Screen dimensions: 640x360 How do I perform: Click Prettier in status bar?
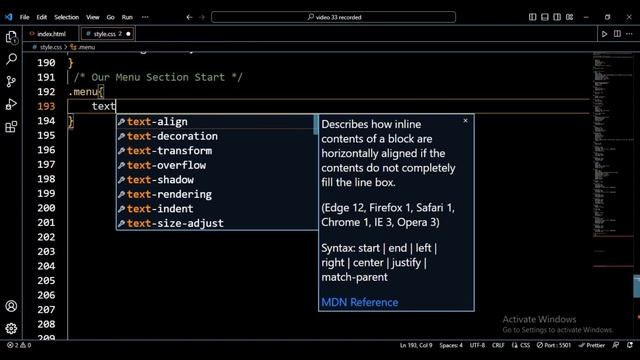click(592, 345)
